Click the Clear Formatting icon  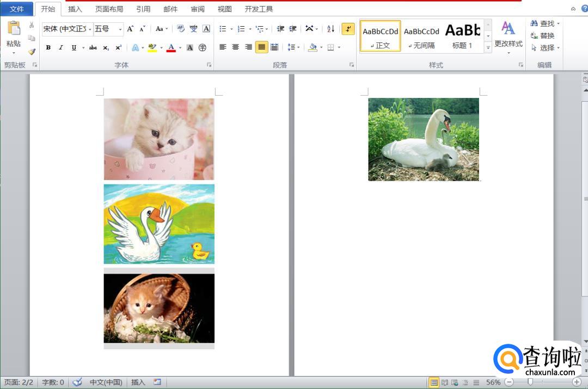[x=181, y=29]
